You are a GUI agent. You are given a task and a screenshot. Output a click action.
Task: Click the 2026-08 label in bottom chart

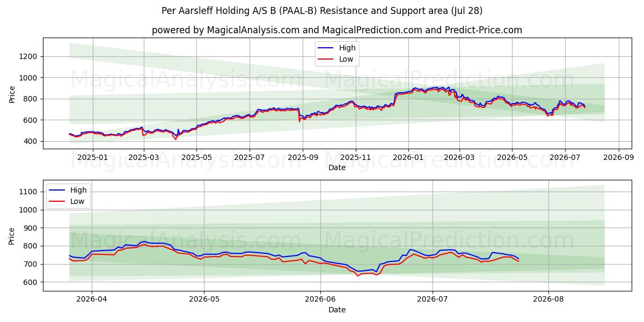point(548,300)
